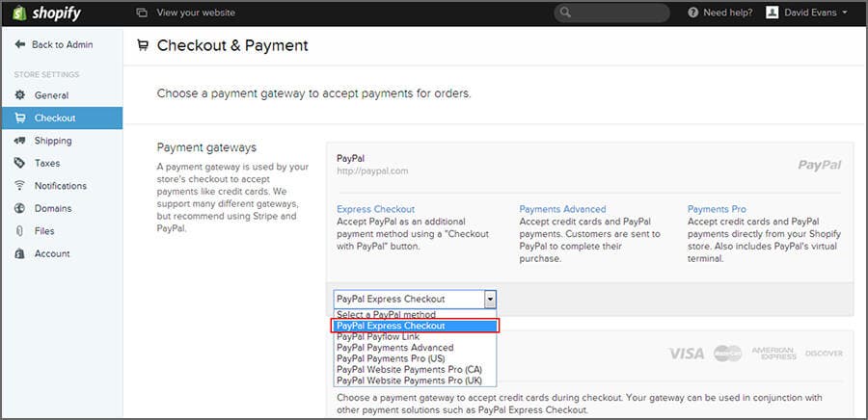Open the Payments Pro link
868x420 pixels.
(x=717, y=209)
